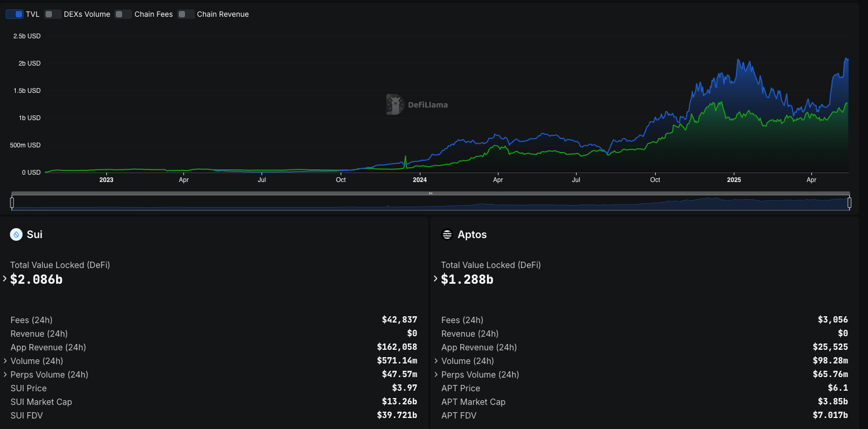Click the left handle of chart range slider

point(12,202)
